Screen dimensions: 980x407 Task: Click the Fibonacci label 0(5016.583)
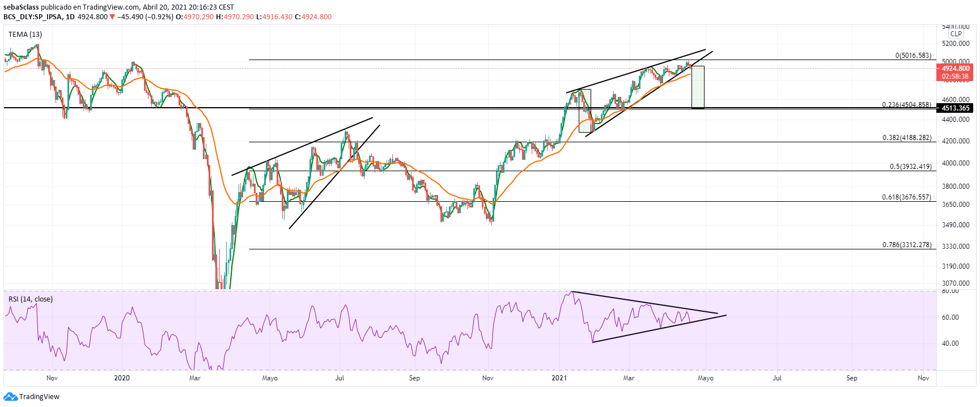coord(913,56)
